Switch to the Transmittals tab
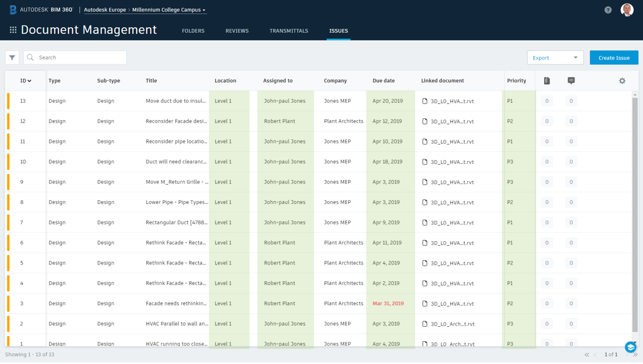The image size is (643, 364). [x=288, y=31]
